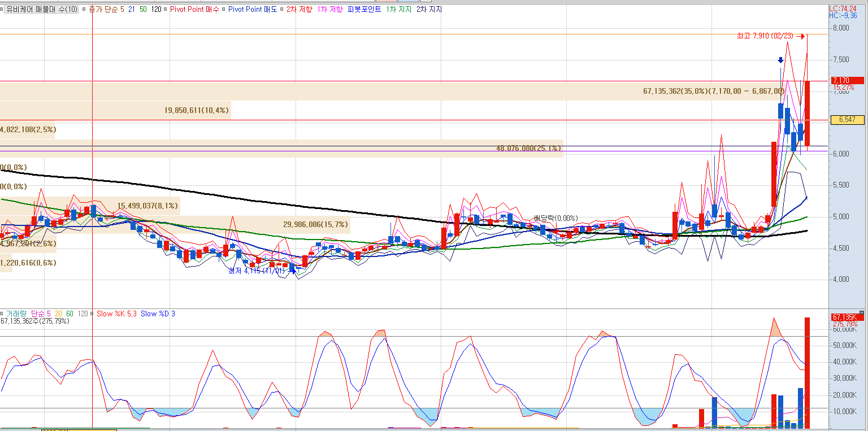
Task: Click the 2차 저항 legend label
Action: click(299, 9)
